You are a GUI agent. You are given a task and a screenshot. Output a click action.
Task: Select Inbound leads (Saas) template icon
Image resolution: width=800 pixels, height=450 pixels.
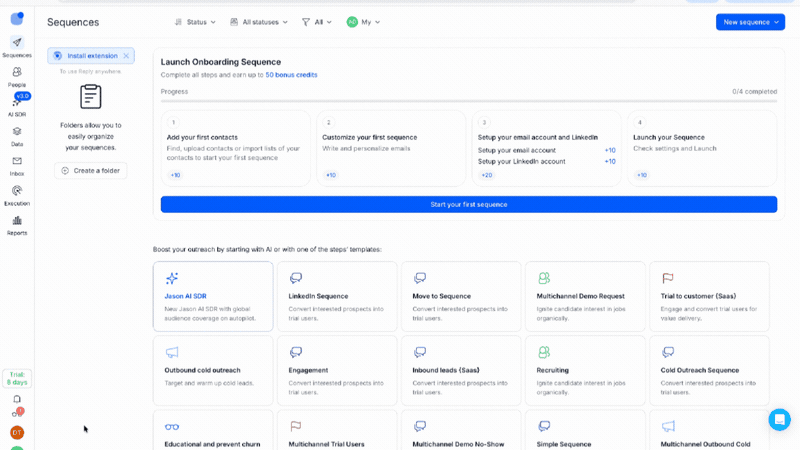pos(420,352)
